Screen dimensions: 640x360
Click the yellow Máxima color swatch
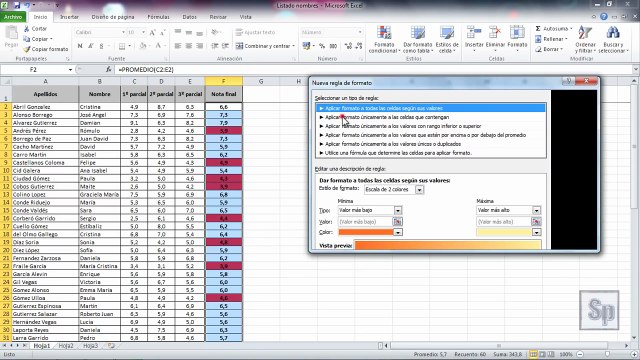[504, 232]
